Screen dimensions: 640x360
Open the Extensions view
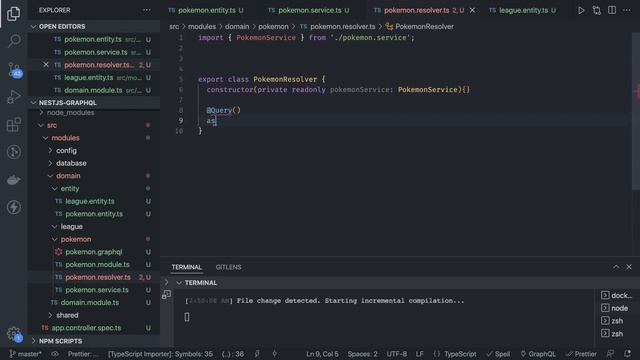(14, 124)
